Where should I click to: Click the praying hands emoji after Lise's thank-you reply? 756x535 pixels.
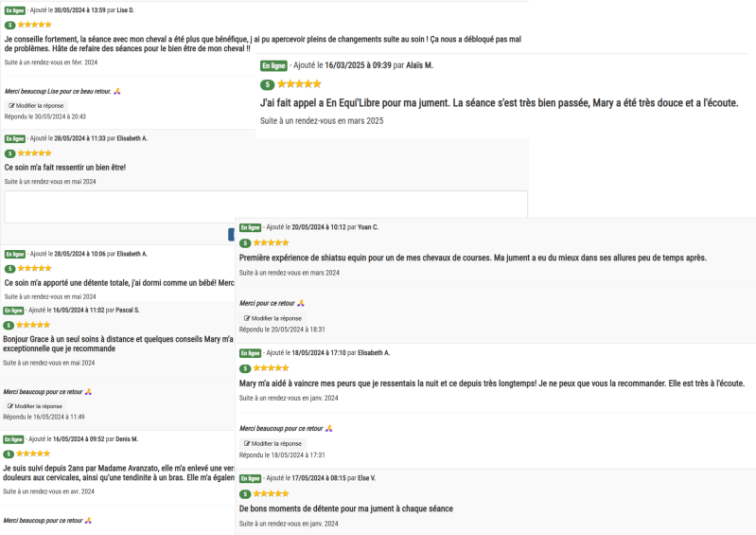click(x=117, y=91)
